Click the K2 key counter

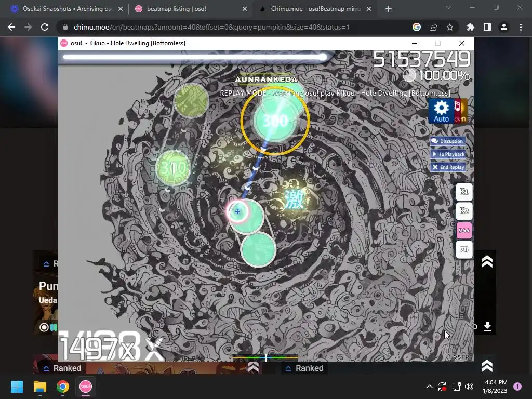464,211
